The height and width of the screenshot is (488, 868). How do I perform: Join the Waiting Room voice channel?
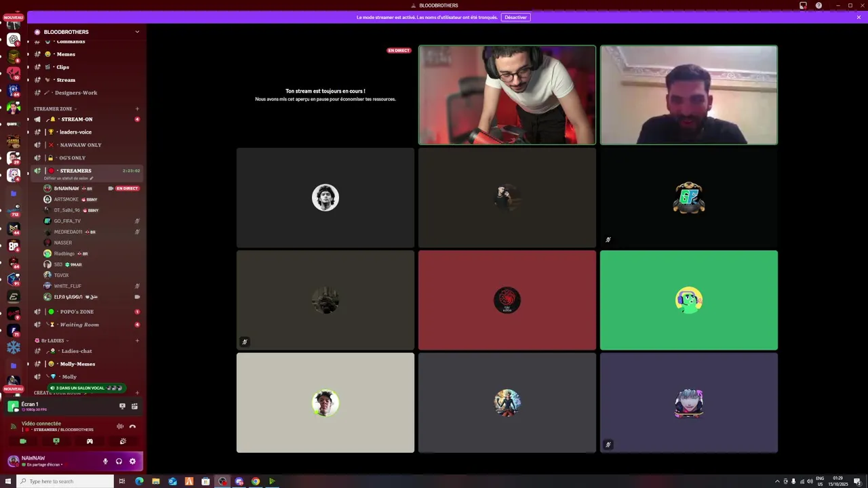pos(86,325)
